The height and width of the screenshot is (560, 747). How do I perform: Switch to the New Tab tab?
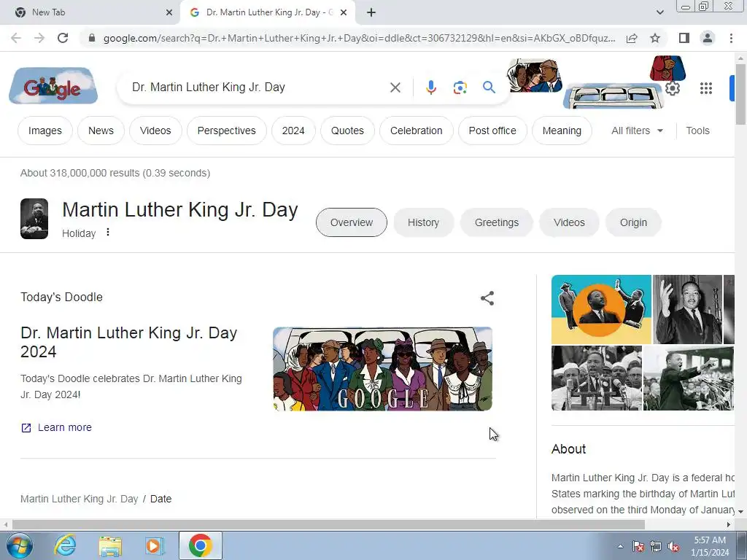click(x=90, y=12)
